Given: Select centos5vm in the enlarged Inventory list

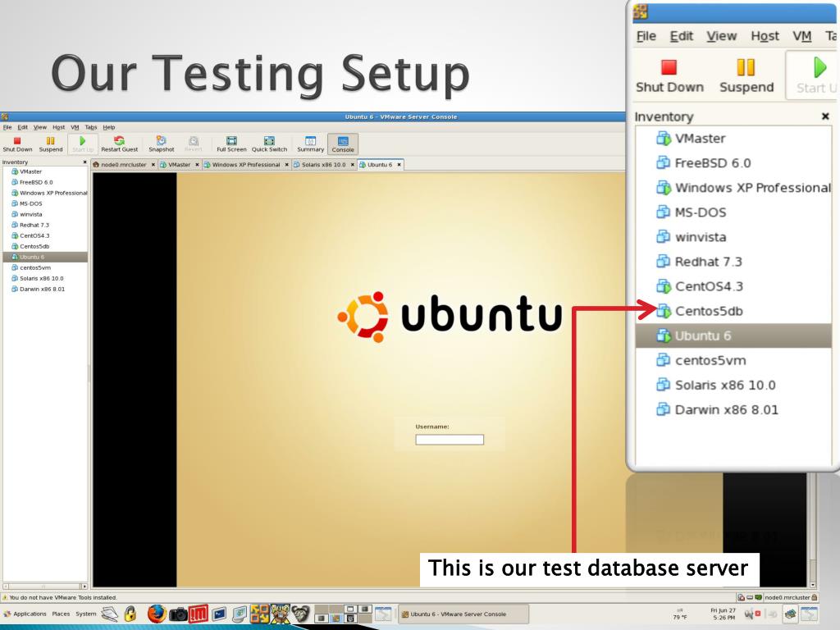Looking at the screenshot, I should pos(734,360).
